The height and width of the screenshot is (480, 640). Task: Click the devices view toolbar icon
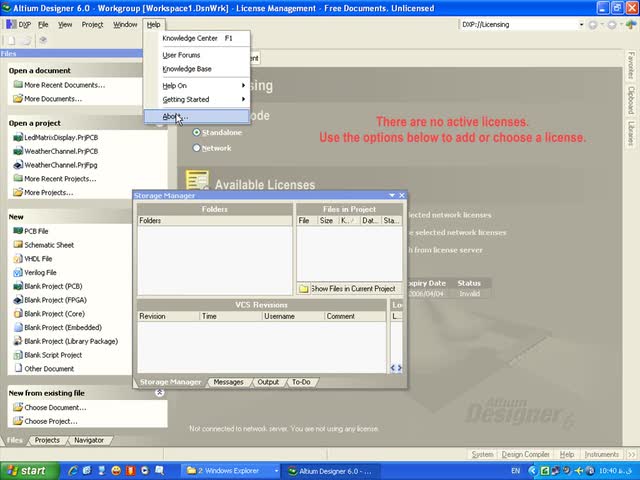tap(43, 40)
